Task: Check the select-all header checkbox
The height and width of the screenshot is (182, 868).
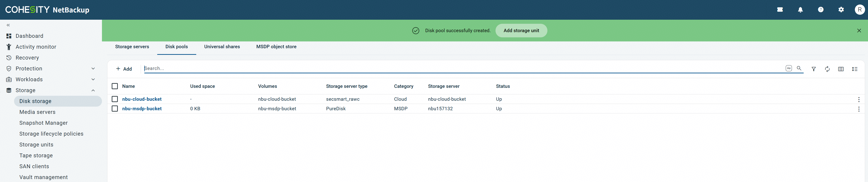Action: pos(115,86)
